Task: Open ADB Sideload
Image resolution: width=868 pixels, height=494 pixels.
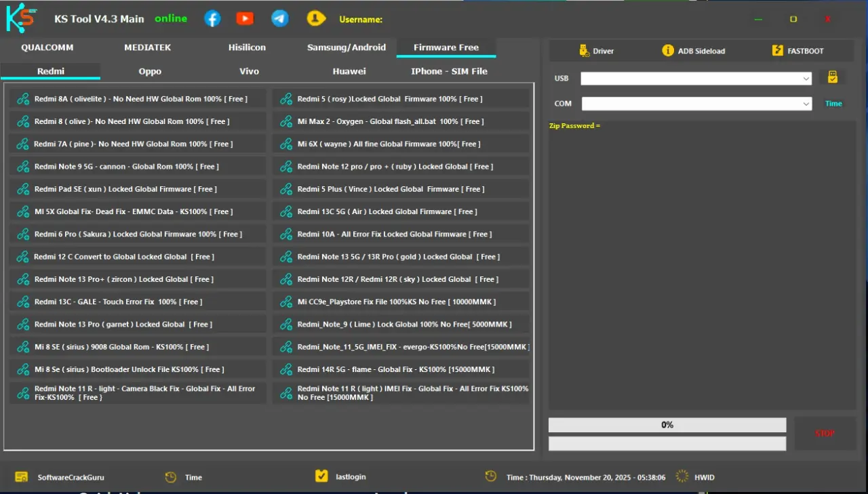Action: [693, 51]
